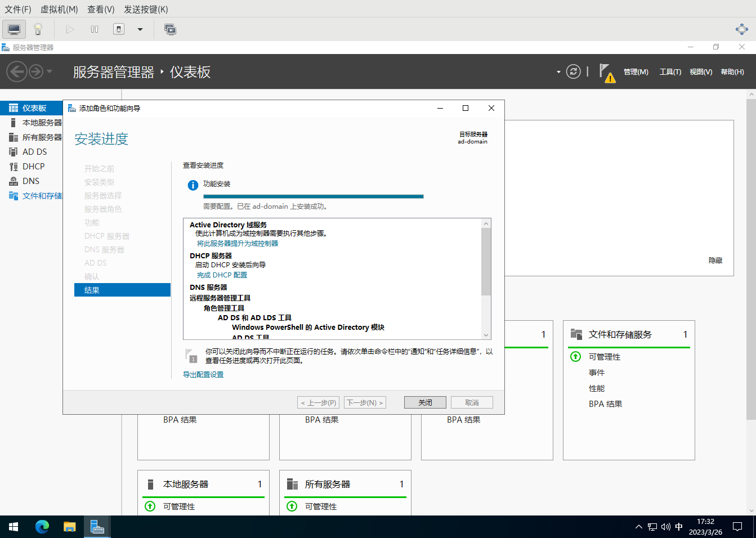Click the results list scroll down arrow
Viewport: 756px width, 538px height.
coord(486,335)
